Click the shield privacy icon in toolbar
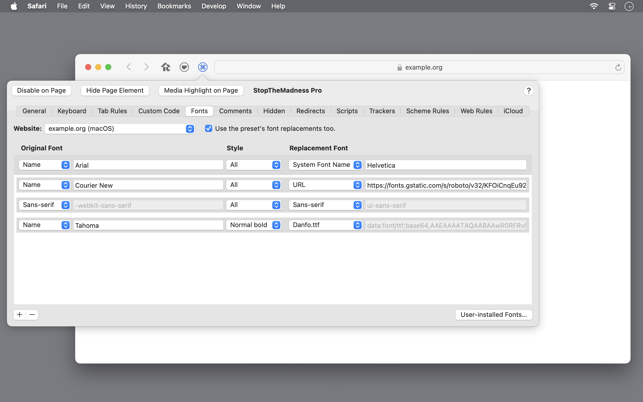Image resolution: width=643 pixels, height=402 pixels. (184, 67)
